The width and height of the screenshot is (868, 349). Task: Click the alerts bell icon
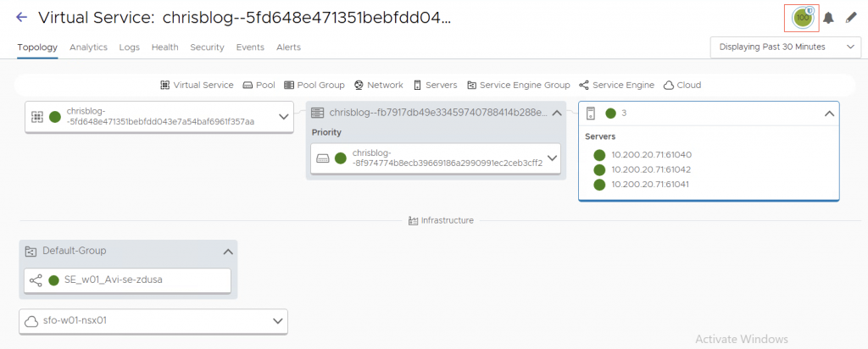click(829, 18)
